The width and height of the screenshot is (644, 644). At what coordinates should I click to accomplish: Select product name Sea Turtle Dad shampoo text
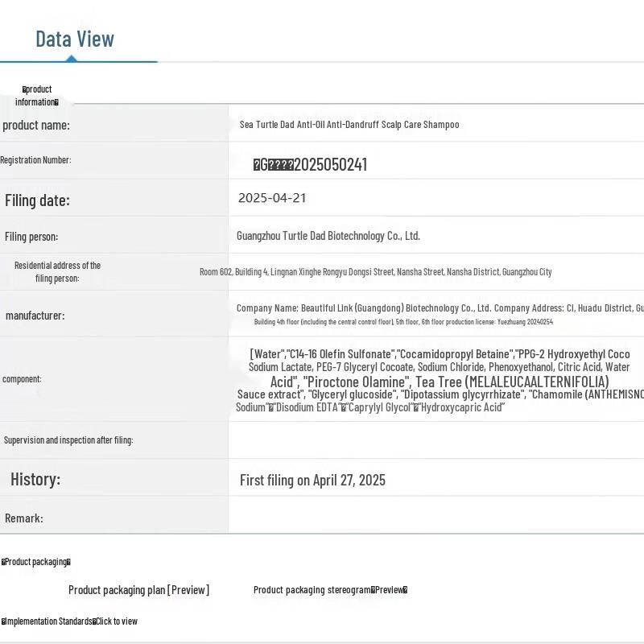(349, 125)
